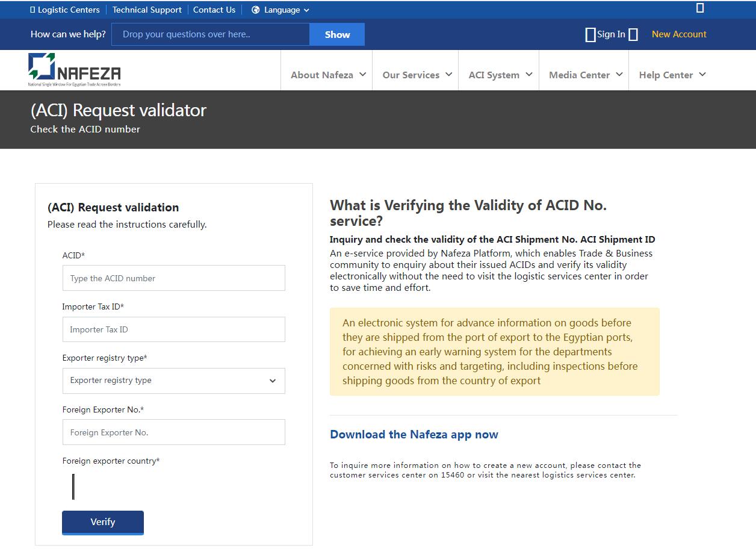Open the Exporter registry type dropdown
The height and width of the screenshot is (551, 756).
[173, 381]
